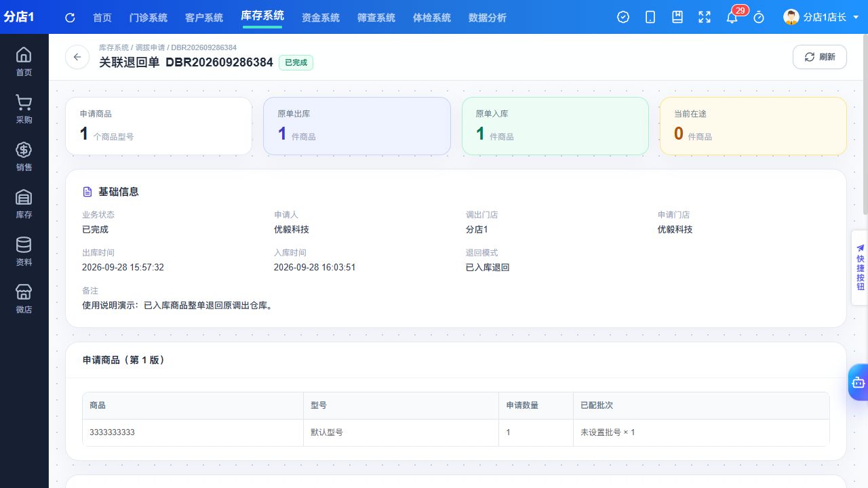
Task: Open 库存 in the left sidebar
Action: click(x=24, y=204)
